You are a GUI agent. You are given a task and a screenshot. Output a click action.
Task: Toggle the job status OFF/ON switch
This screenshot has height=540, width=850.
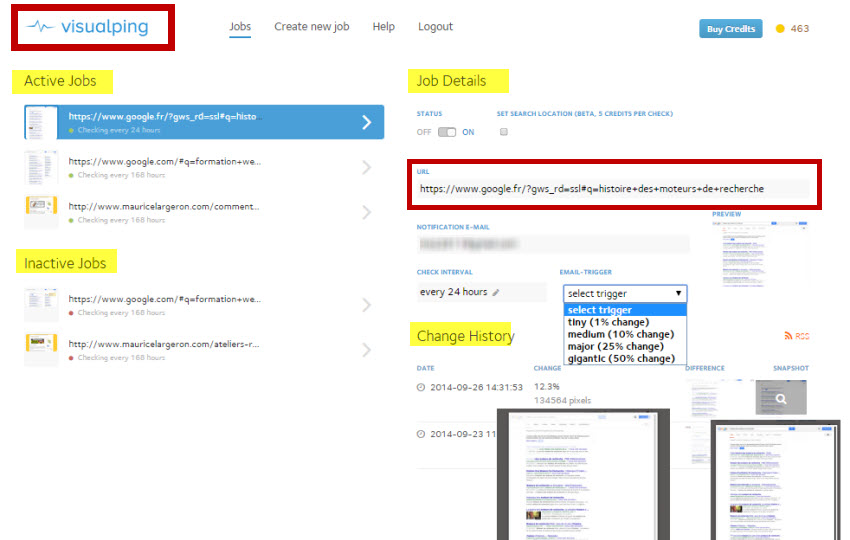coord(447,132)
